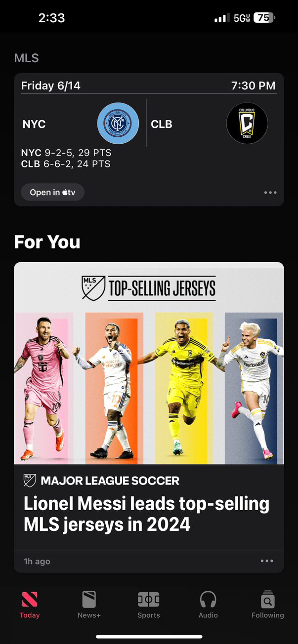Image resolution: width=298 pixels, height=644 pixels.
Task: Read Lionel Messi leads top-selling jerseys headline
Action: (146, 514)
